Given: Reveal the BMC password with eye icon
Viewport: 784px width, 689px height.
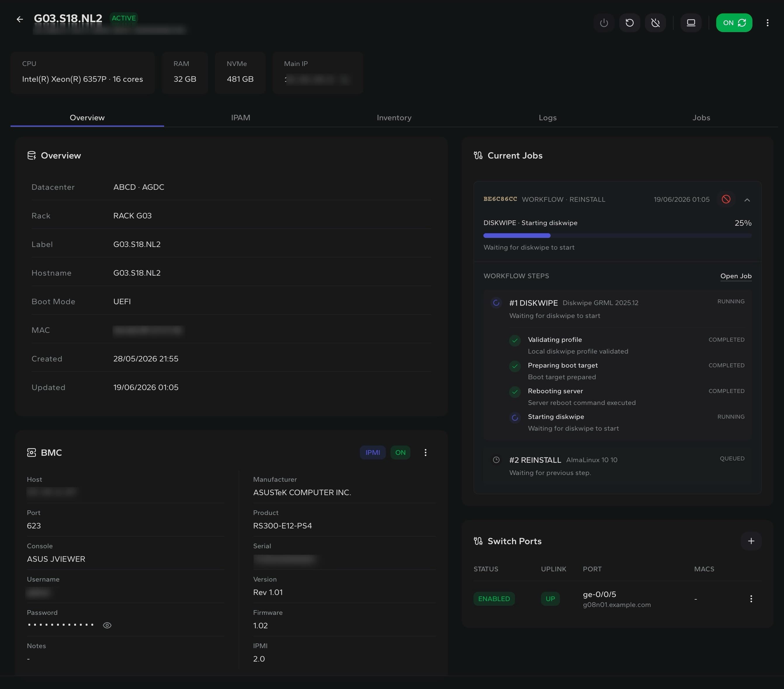Looking at the screenshot, I should 107,625.
